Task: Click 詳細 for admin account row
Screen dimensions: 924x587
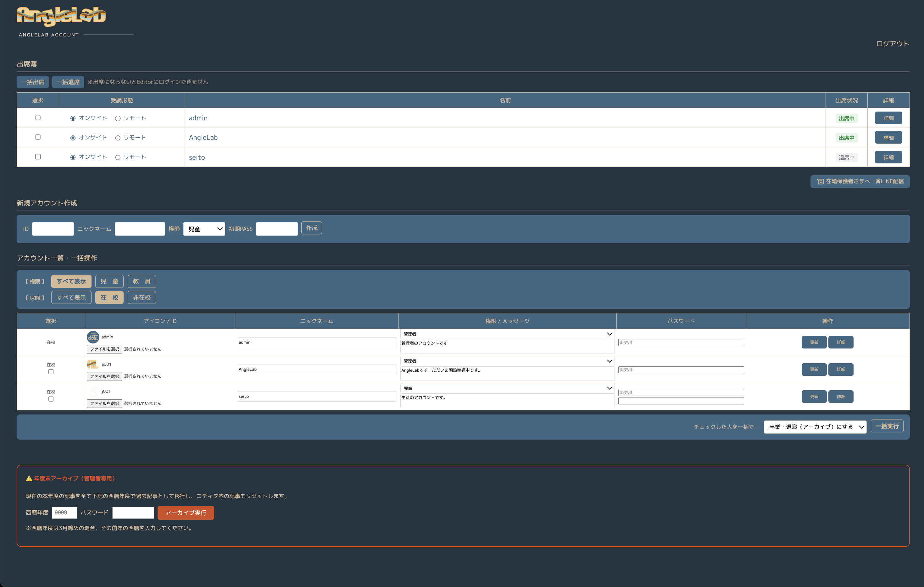Action: click(841, 343)
